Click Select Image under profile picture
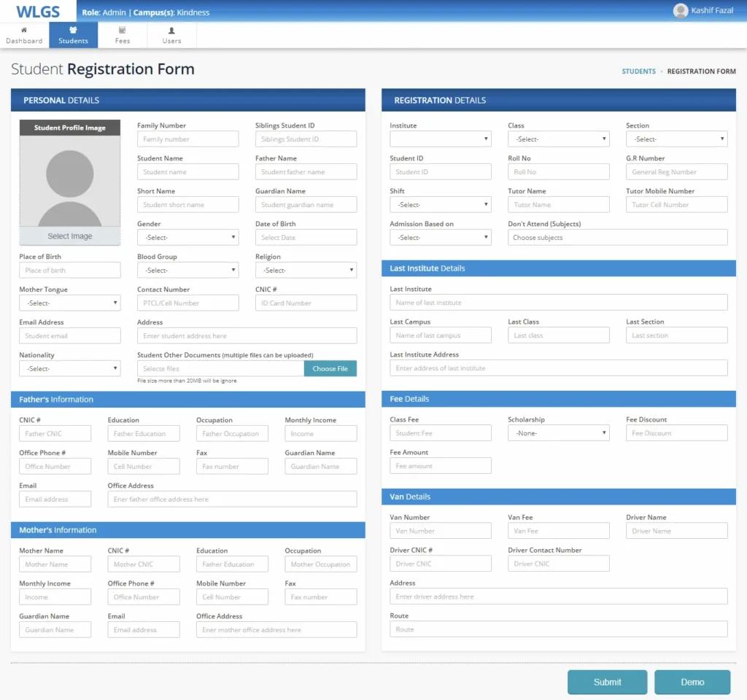Viewport: 747px width, 700px height. (70, 236)
